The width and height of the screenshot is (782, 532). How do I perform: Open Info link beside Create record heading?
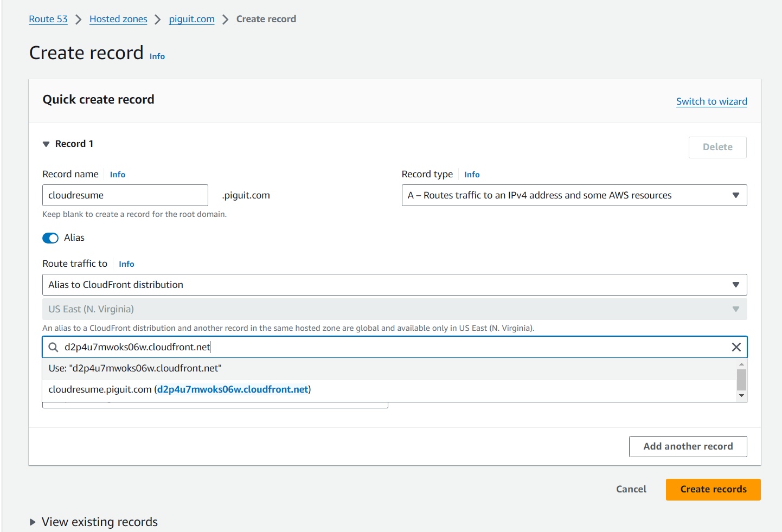[157, 56]
